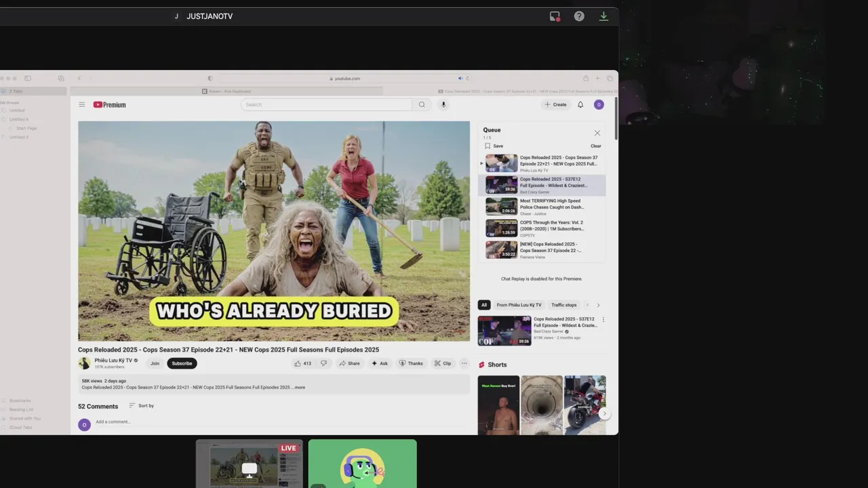Like the video with thumbs up (413)
868x488 pixels.
tap(302, 363)
